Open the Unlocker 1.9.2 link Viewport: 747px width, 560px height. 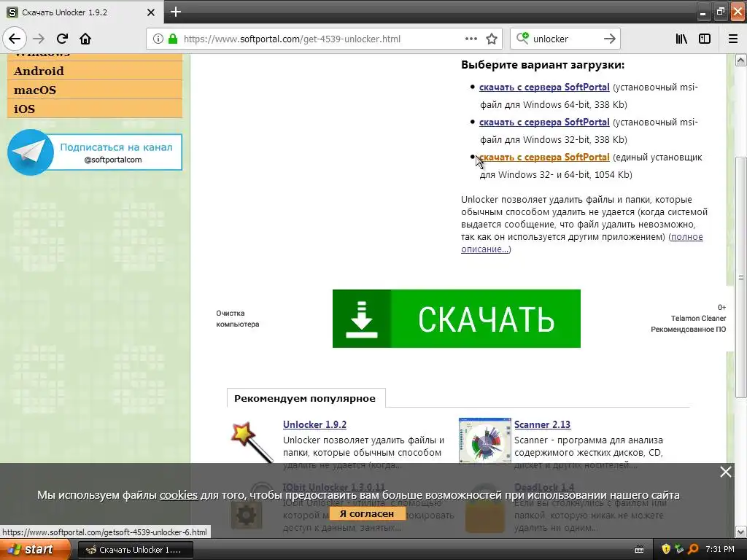pos(314,425)
